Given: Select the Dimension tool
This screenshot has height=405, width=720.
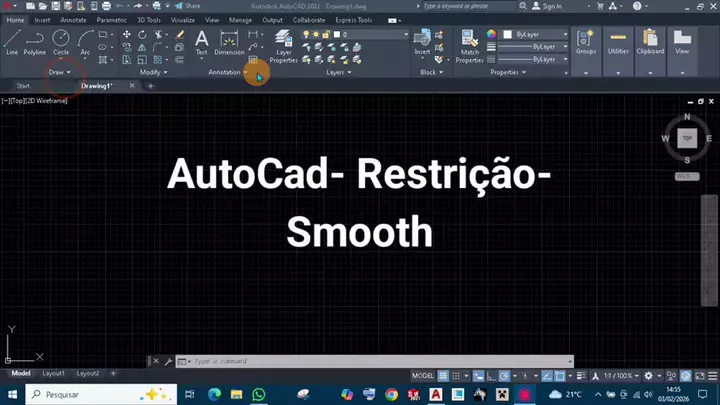Looking at the screenshot, I should pyautogui.click(x=229, y=42).
